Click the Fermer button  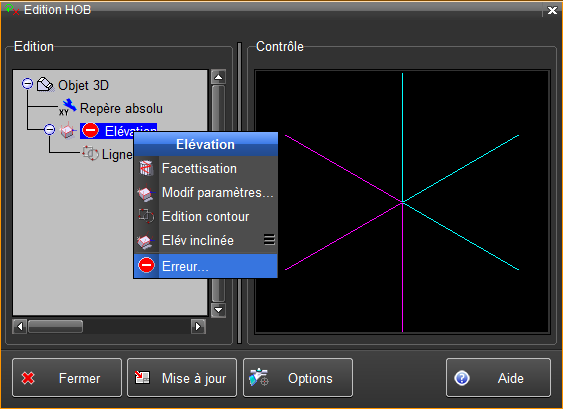(67, 378)
